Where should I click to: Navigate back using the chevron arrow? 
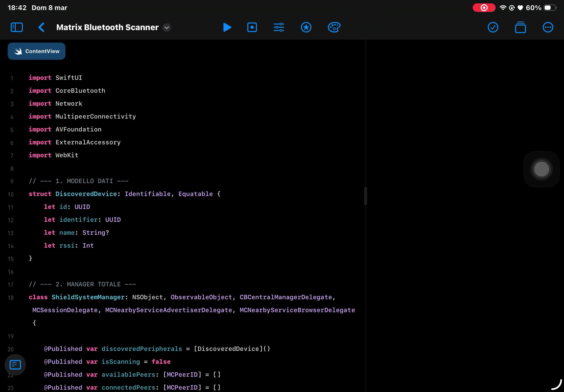41,27
